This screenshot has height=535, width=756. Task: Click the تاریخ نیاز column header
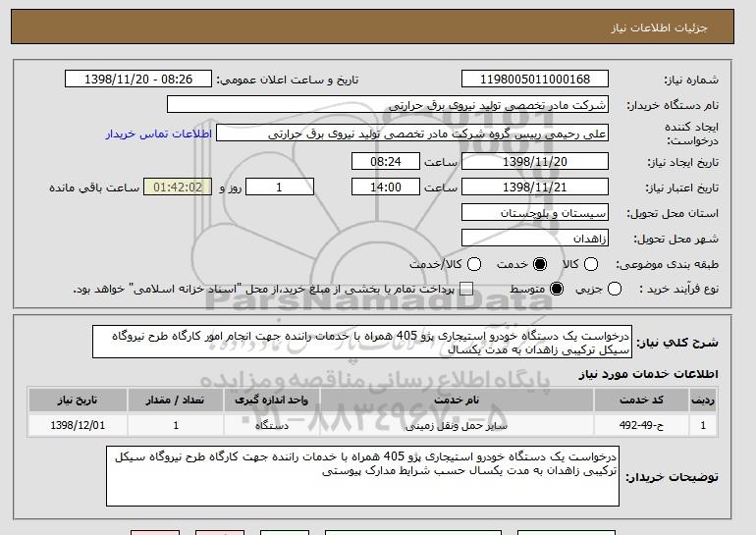click(x=78, y=401)
